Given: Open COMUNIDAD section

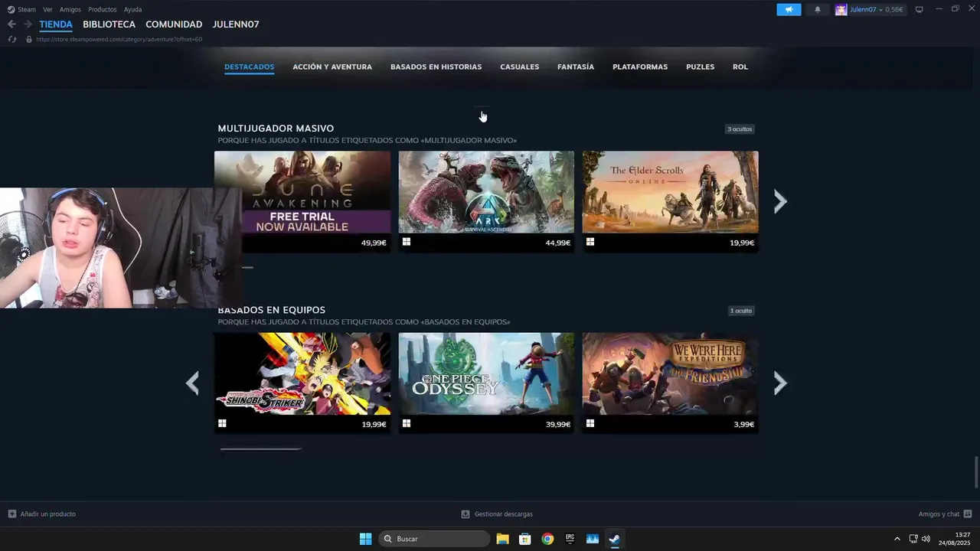Looking at the screenshot, I should click(x=174, y=24).
